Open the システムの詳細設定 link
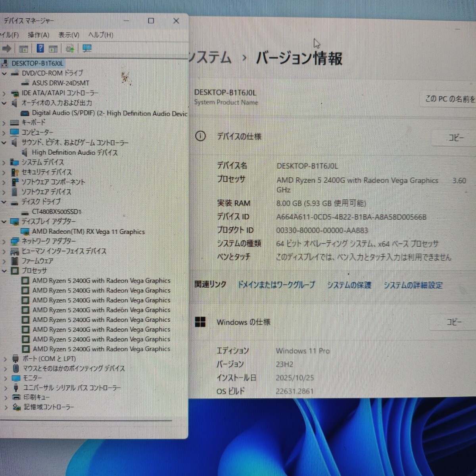 click(x=413, y=285)
